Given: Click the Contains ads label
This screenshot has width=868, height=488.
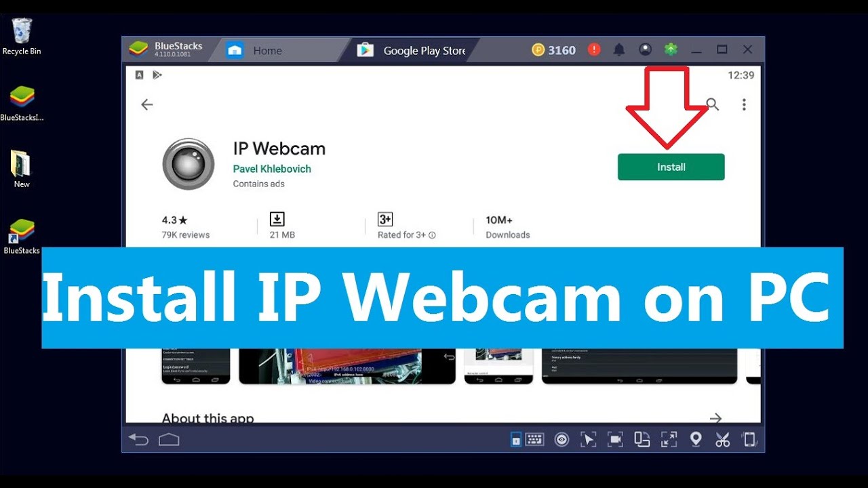Looking at the screenshot, I should click(258, 184).
